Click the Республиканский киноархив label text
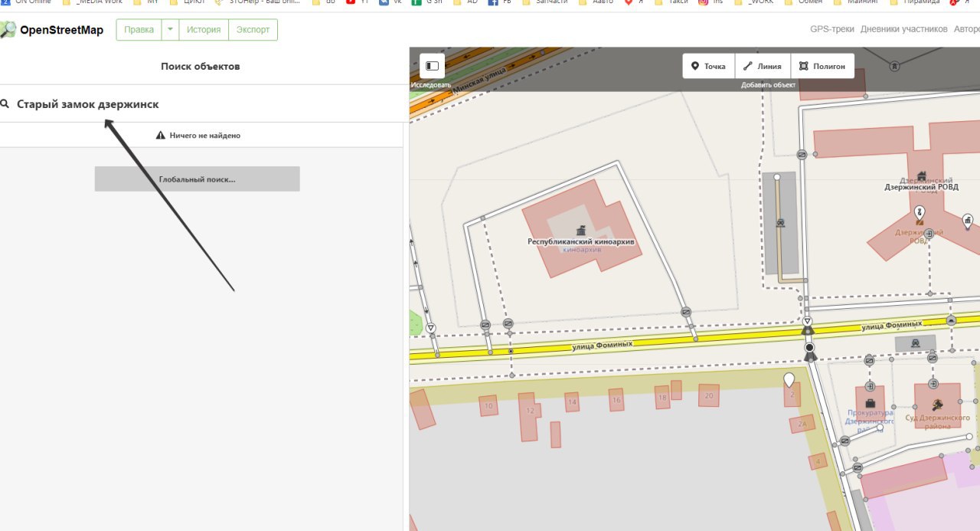 click(581, 241)
